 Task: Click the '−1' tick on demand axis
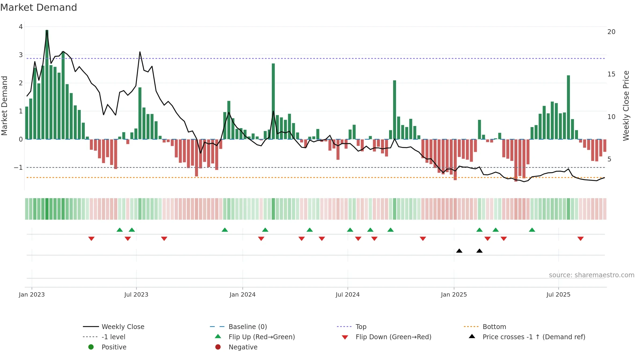18,167
